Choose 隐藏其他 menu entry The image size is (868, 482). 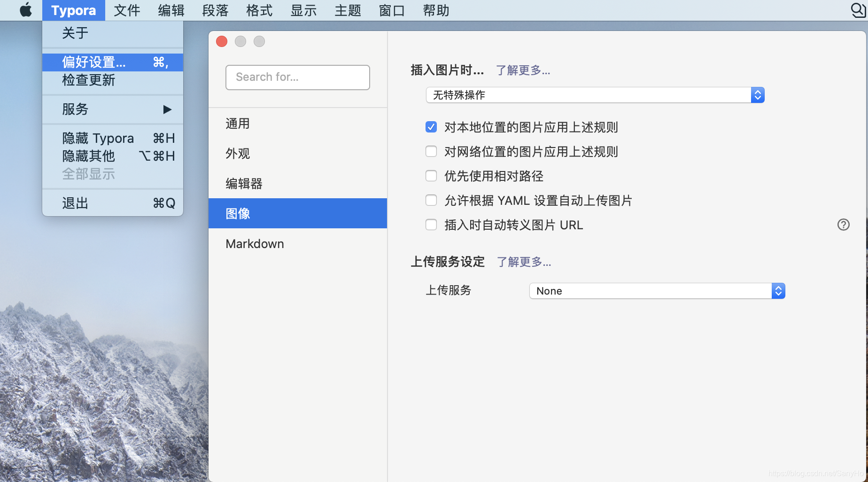(x=113, y=156)
